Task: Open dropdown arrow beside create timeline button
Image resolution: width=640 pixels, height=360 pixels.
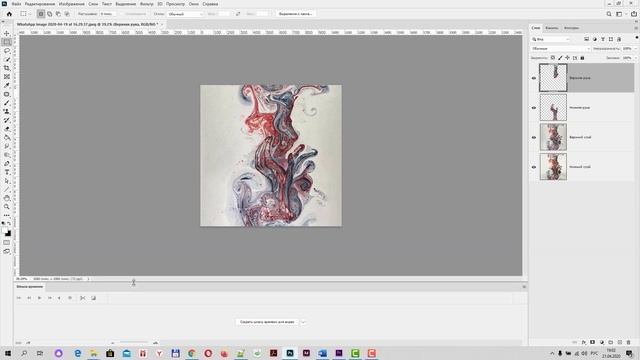Action: tap(303, 322)
